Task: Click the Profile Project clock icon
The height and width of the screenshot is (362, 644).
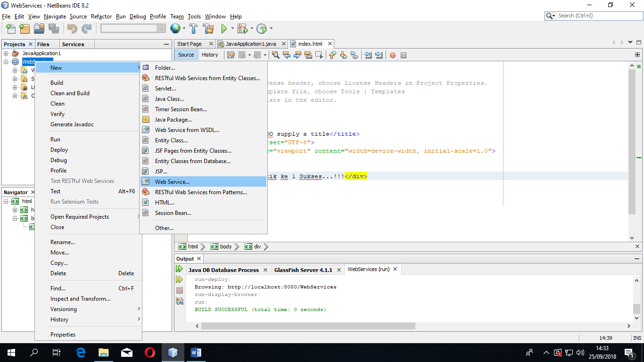Action: coord(262,29)
